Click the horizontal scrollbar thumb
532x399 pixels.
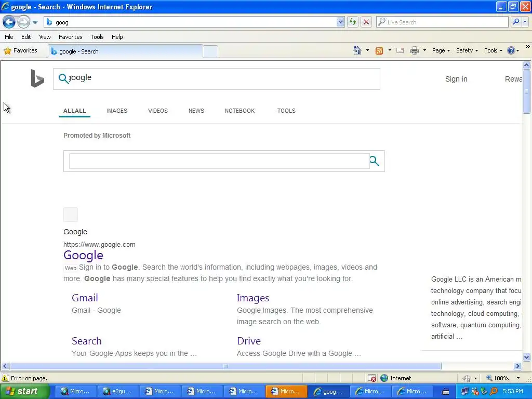[x=225, y=366]
